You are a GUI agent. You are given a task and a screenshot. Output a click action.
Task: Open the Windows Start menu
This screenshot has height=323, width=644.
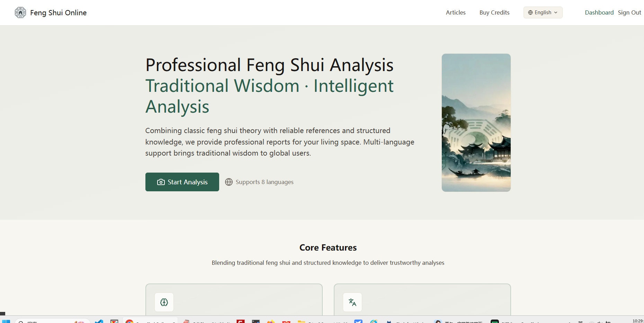(x=6, y=321)
